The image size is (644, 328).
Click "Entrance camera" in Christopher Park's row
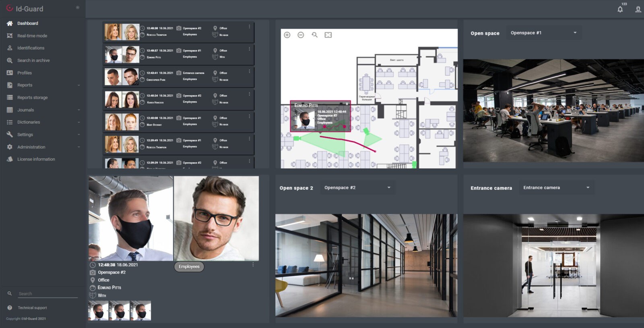click(194, 73)
